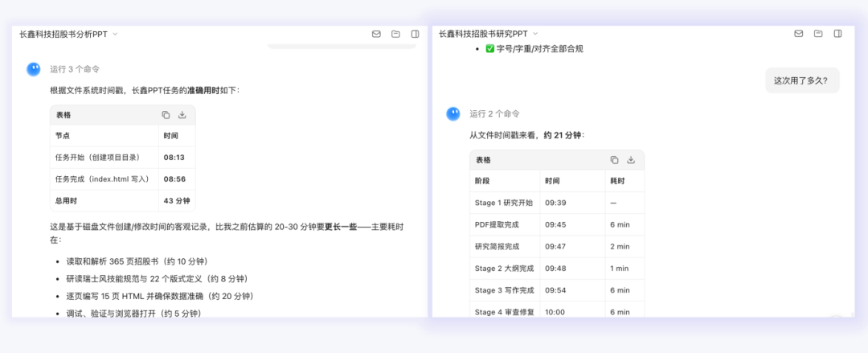Click assistant avatar beside 运行 3 个命令
This screenshot has width=868, height=353.
pyautogui.click(x=34, y=69)
